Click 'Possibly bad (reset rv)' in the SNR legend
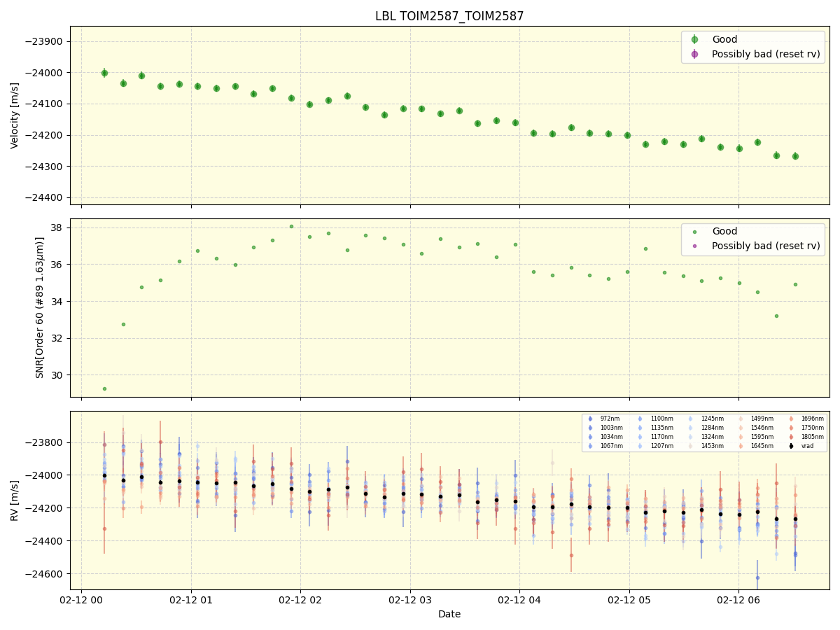Screen dimensions: 840x630 766,246
